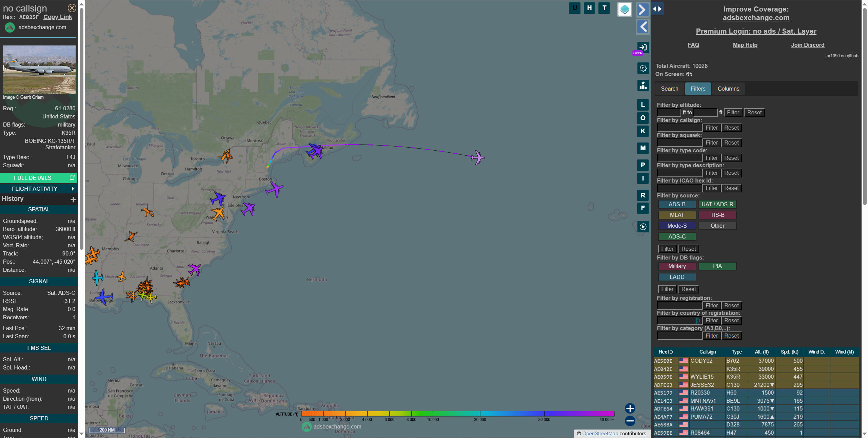Open the Premium Login link
This screenshot has width=868, height=438.
tap(756, 31)
